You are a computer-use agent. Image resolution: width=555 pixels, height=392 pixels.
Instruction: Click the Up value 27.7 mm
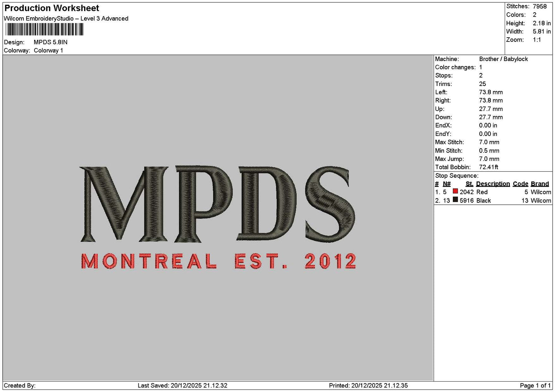click(491, 109)
